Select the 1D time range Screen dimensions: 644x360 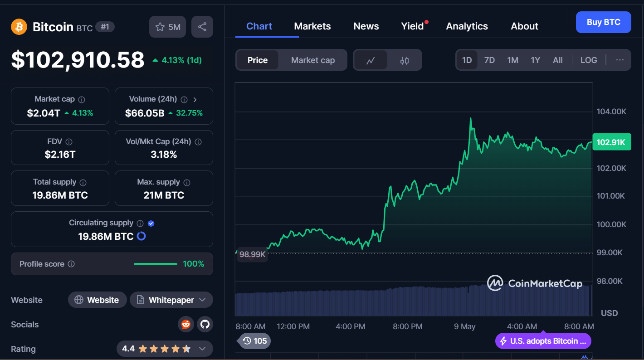pos(467,60)
